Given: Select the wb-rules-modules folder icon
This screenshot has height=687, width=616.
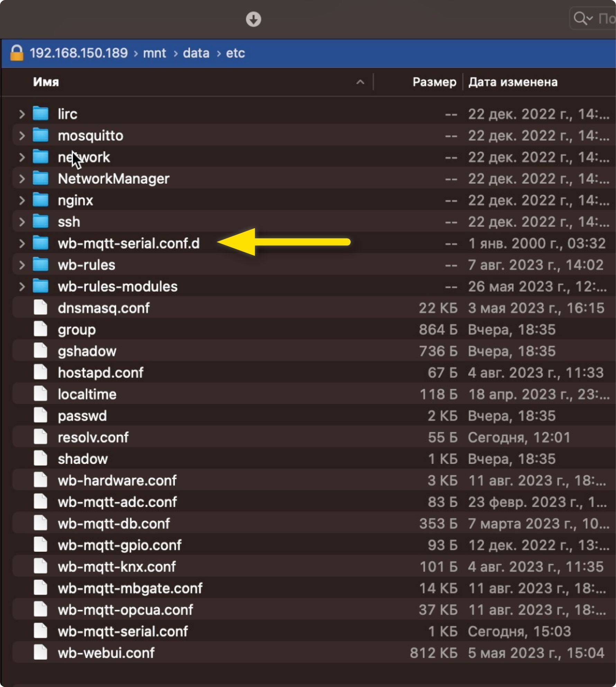Looking at the screenshot, I should [40, 286].
